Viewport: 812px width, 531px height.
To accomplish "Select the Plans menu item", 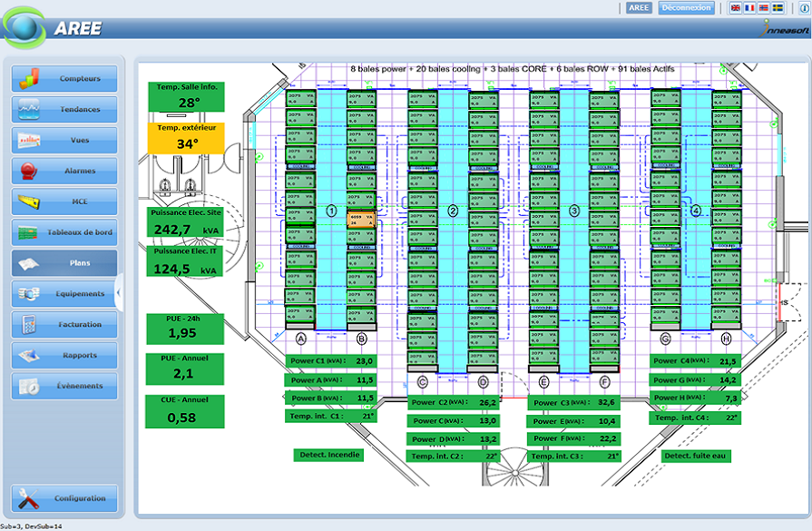I will tap(64, 263).
